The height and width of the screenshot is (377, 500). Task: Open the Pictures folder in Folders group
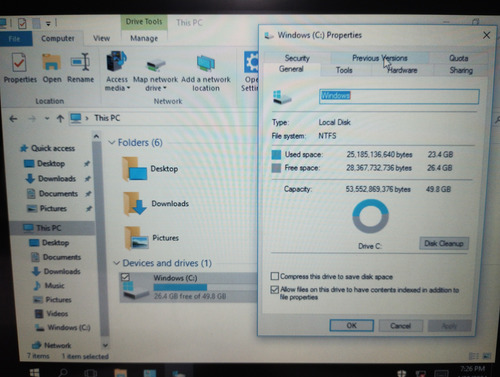click(x=136, y=238)
